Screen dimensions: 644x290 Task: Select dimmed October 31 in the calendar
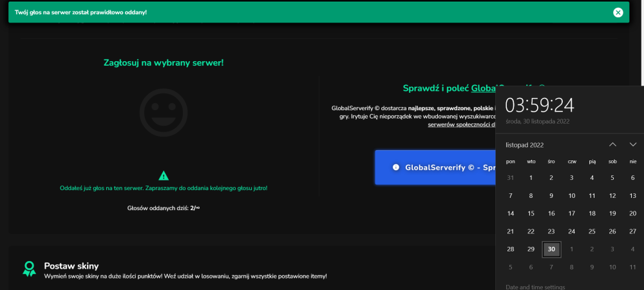tap(511, 178)
